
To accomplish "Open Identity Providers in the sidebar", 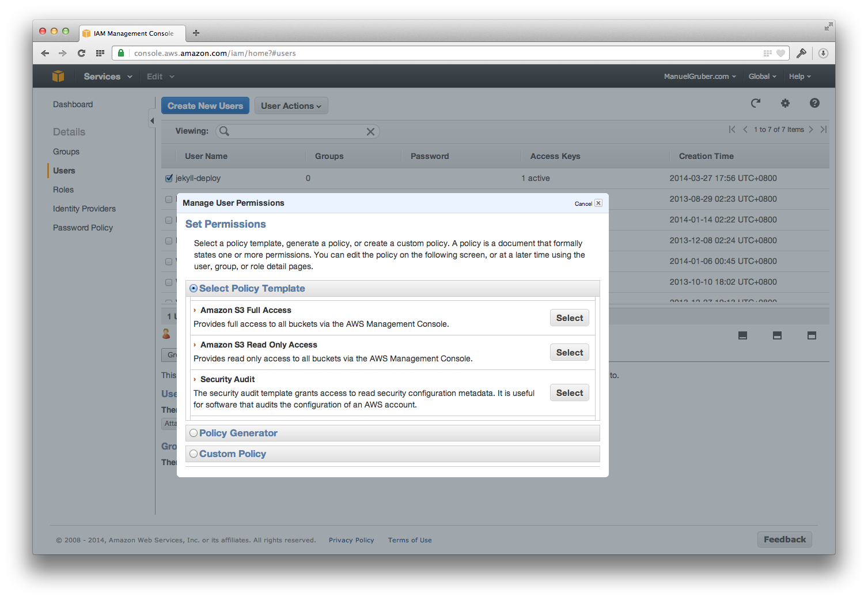I will click(84, 209).
